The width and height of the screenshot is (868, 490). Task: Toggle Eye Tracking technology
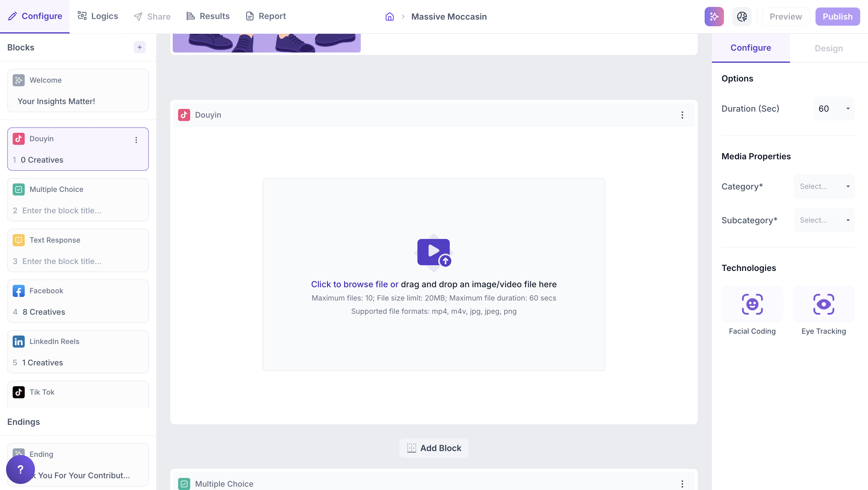tap(823, 304)
